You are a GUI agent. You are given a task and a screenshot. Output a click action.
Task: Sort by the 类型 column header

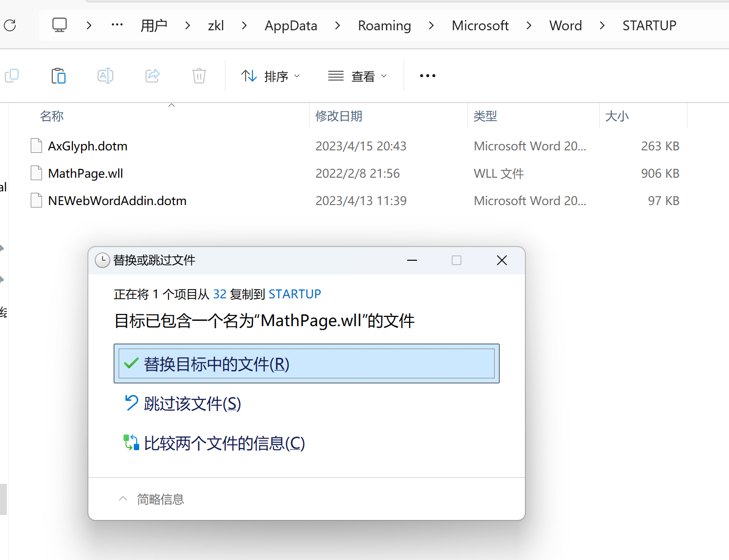485,116
